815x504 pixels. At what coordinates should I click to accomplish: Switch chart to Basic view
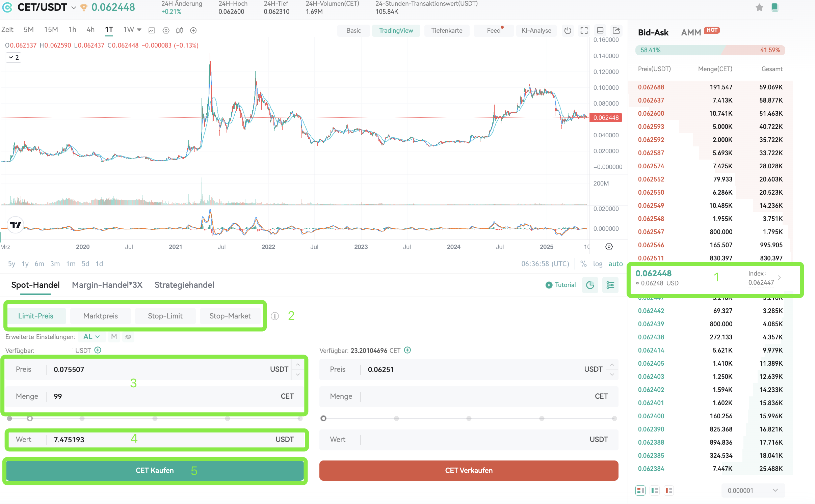pos(353,30)
